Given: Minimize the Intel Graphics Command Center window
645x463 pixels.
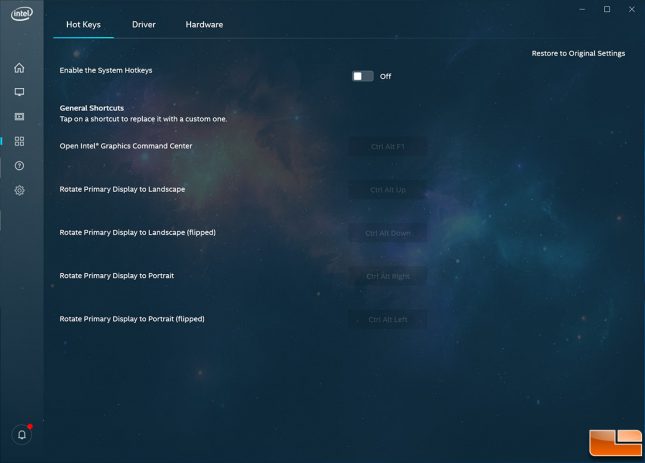Looking at the screenshot, I should 582,9.
